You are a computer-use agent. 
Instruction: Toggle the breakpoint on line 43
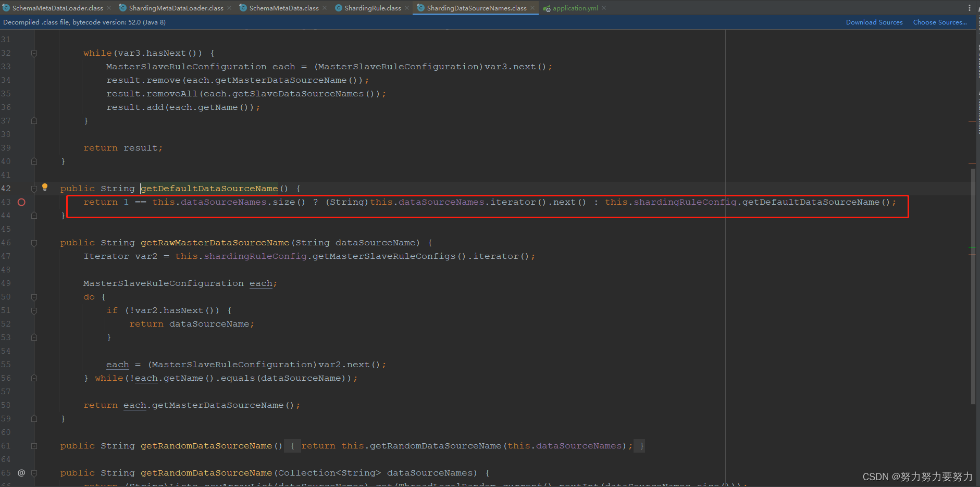[x=21, y=202]
